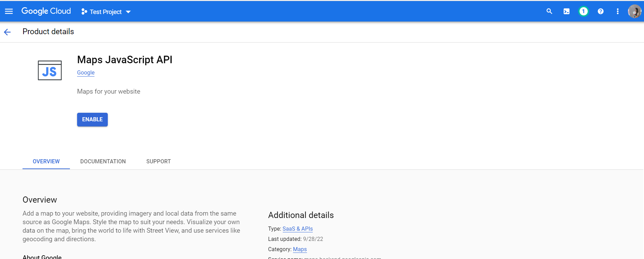This screenshot has height=259, width=644.
Task: Activate the Cloud Shell terminal icon
Action: pos(566,11)
